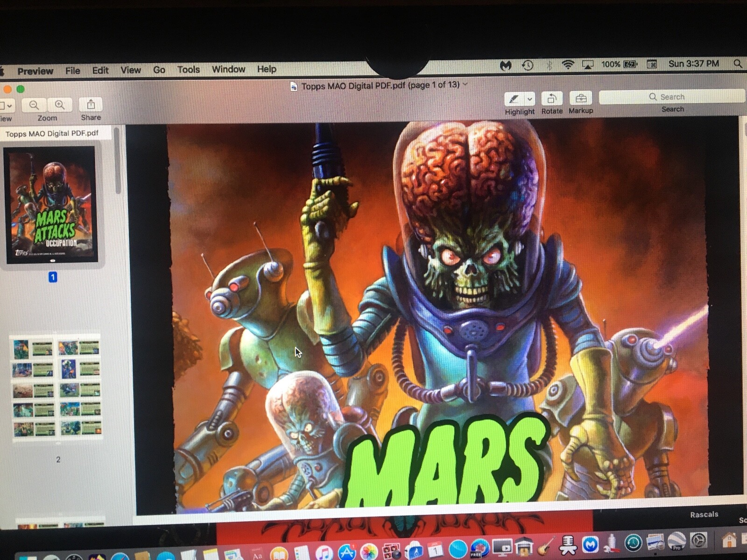The image size is (747, 560).
Task: Open the Photos app in the Dock
Action: click(x=369, y=553)
